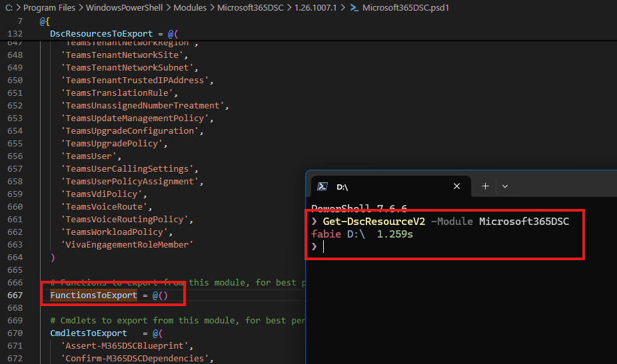Screen dimensions: 617x364
Task: Click 'TeamsTranslationRule' on line 651
Action: (117, 92)
